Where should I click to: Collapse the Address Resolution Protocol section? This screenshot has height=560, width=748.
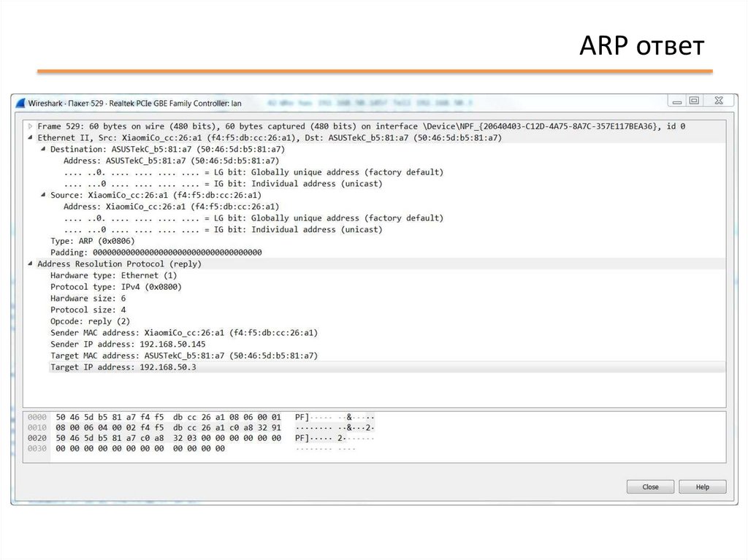30,264
